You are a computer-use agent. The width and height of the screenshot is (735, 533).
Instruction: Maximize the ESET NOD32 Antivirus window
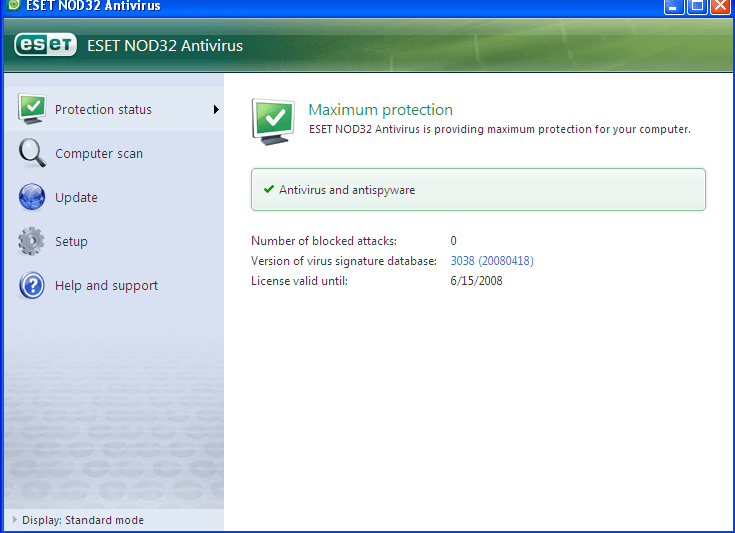tap(697, 6)
